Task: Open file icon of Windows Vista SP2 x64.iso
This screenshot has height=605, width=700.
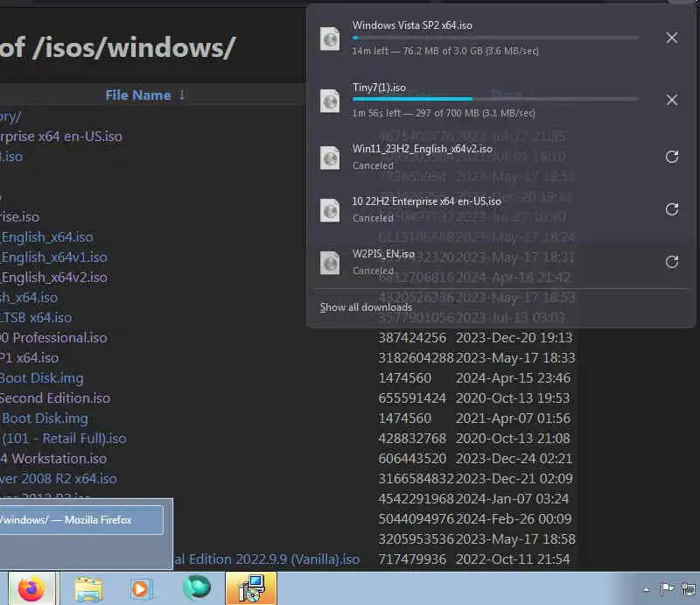Action: tap(330, 39)
